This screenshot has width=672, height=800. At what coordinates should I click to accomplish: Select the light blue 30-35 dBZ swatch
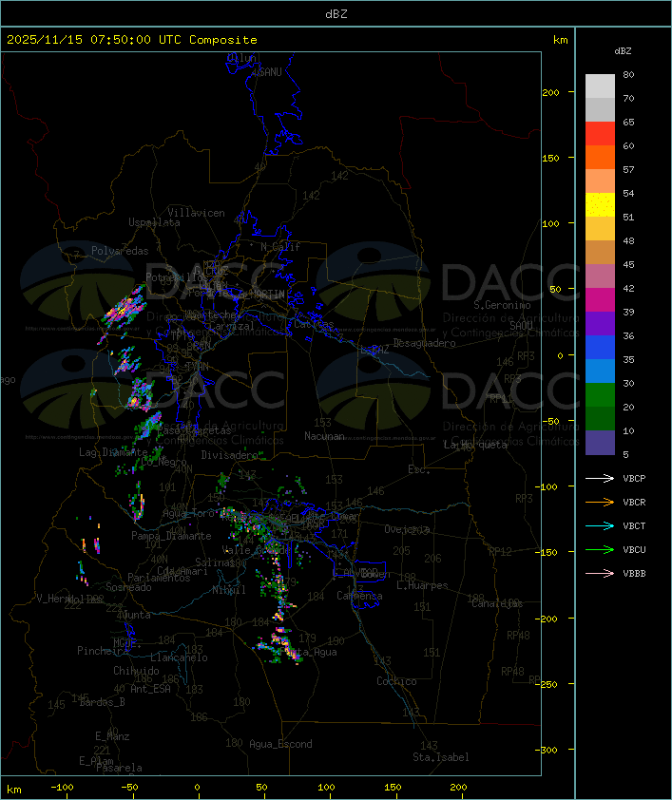(600, 371)
